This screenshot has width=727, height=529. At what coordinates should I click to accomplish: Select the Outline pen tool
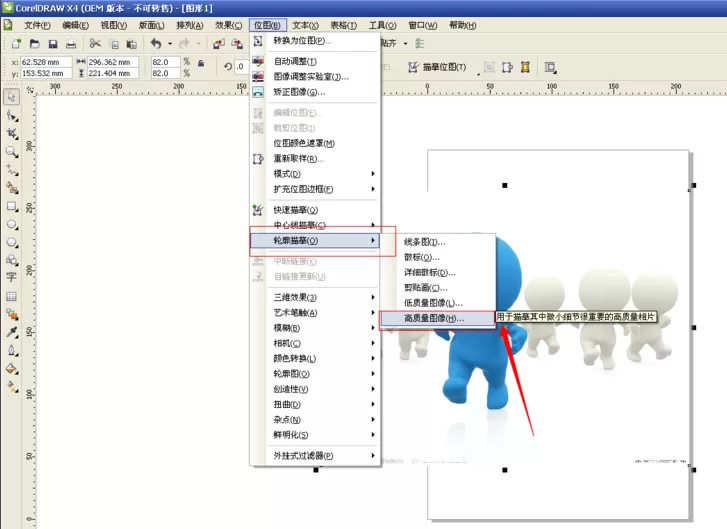[x=12, y=351]
